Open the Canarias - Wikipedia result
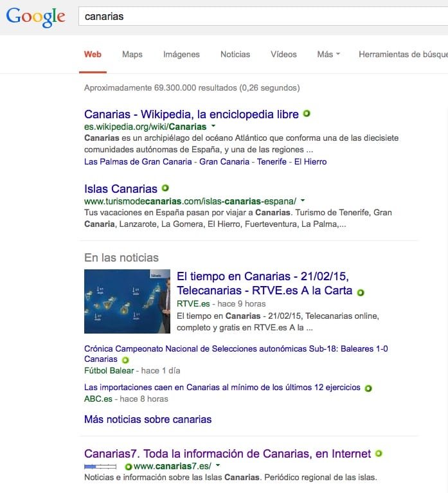The width and height of the screenshot is (448, 493). click(192, 114)
